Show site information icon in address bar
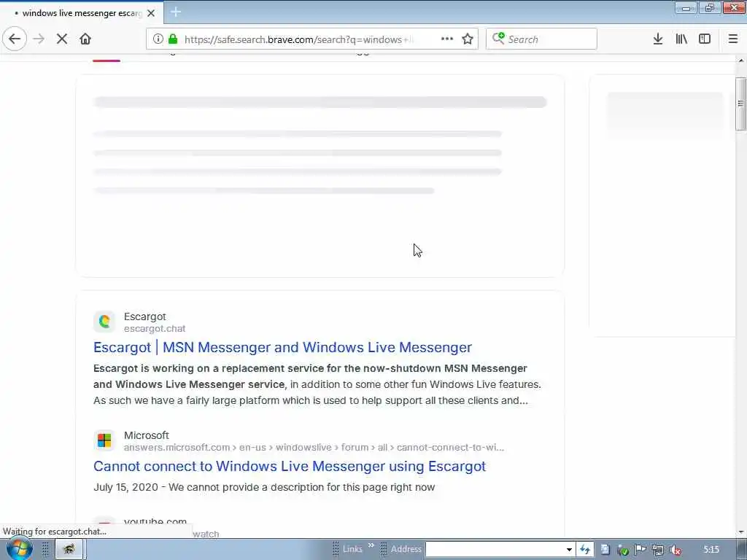Viewport: 747px width, 560px height. click(158, 39)
